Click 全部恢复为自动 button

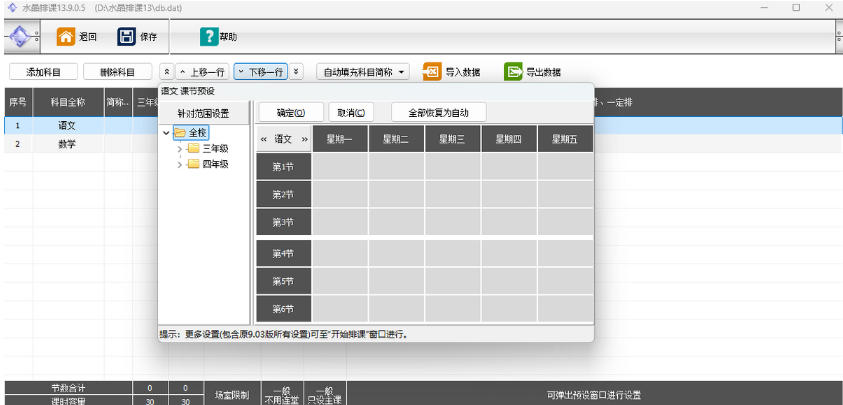pos(439,112)
